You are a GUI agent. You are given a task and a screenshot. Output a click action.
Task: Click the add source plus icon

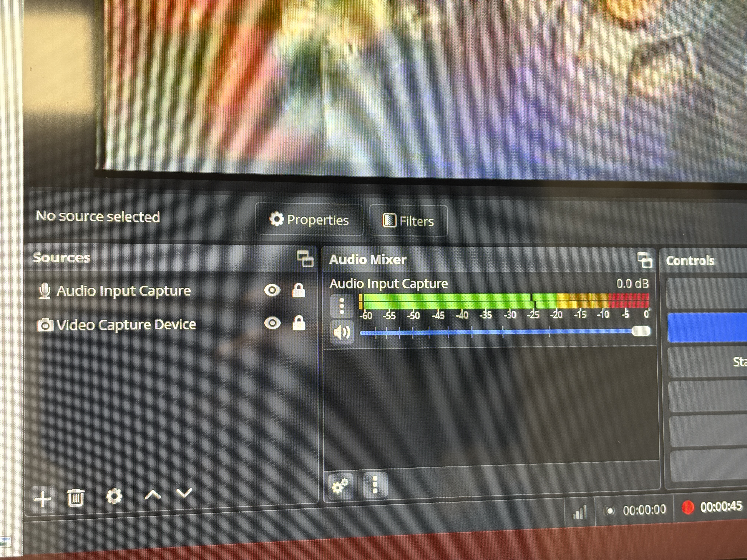tap(43, 499)
